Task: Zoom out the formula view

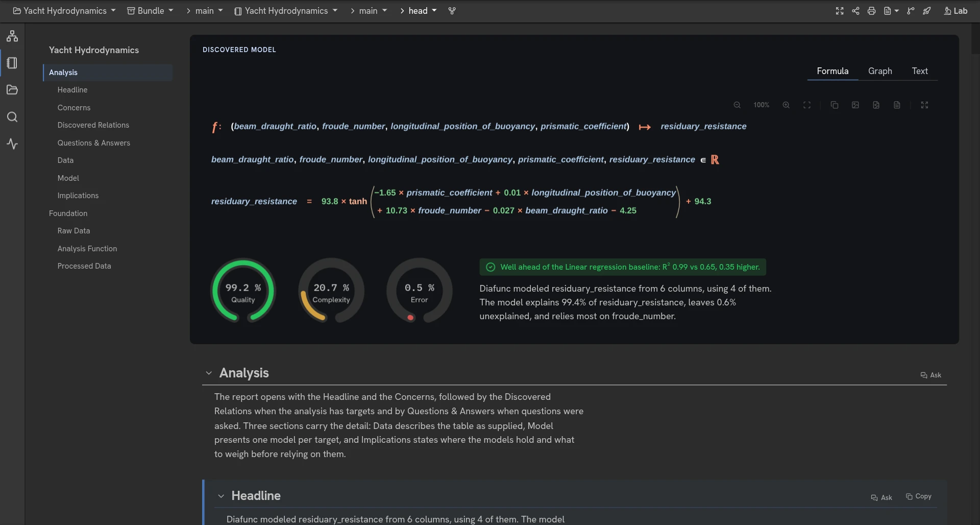Action: 737,105
